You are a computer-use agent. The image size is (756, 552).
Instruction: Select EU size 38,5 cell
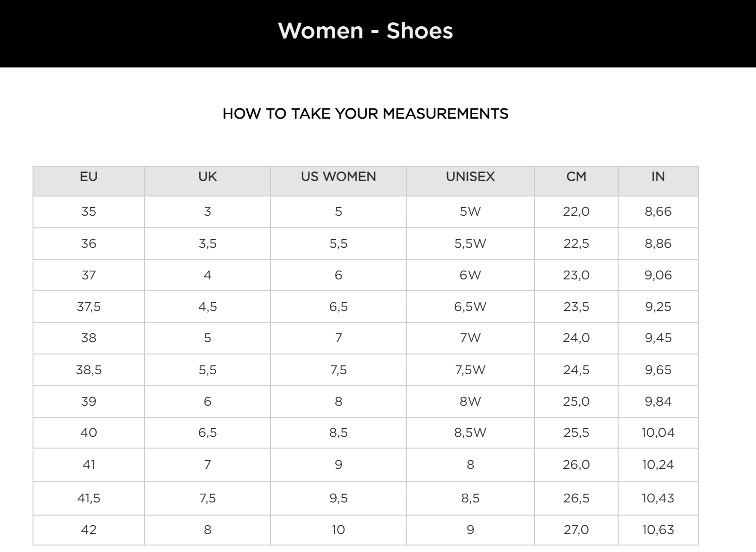point(88,370)
